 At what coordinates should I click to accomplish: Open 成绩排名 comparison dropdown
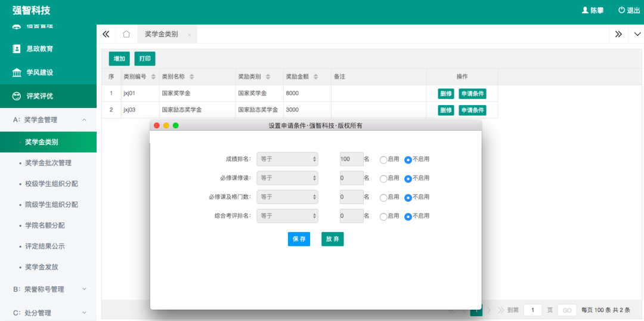tap(287, 159)
